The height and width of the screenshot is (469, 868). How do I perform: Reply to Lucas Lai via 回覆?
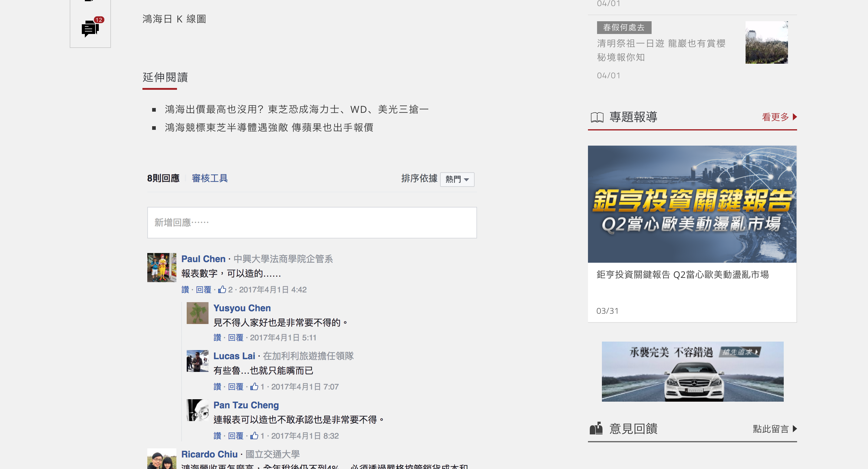coord(235,387)
